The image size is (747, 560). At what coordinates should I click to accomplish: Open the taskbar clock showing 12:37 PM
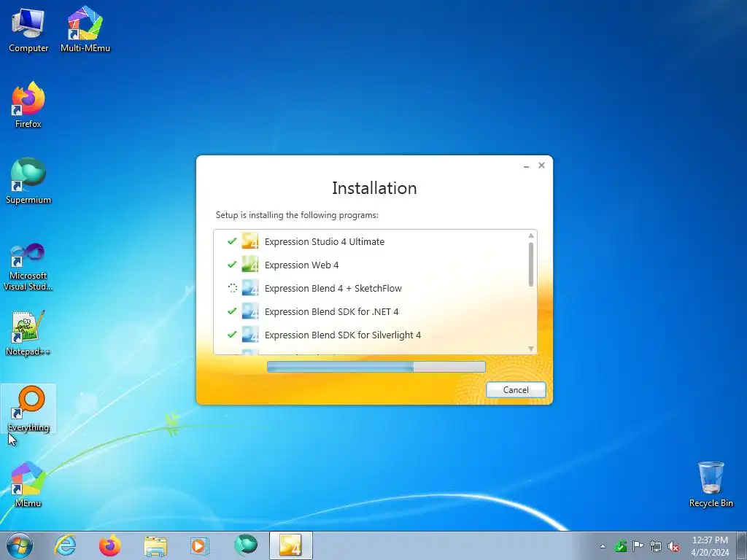[x=710, y=545]
